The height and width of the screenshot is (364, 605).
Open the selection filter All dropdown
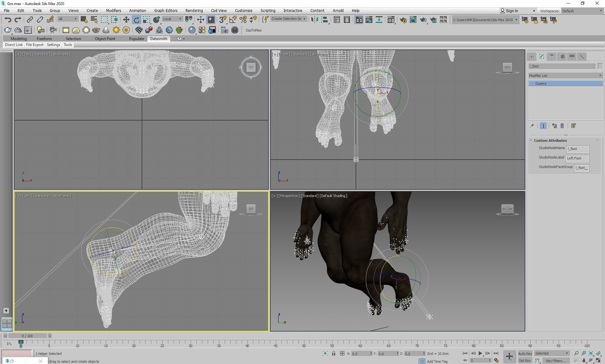67,19
